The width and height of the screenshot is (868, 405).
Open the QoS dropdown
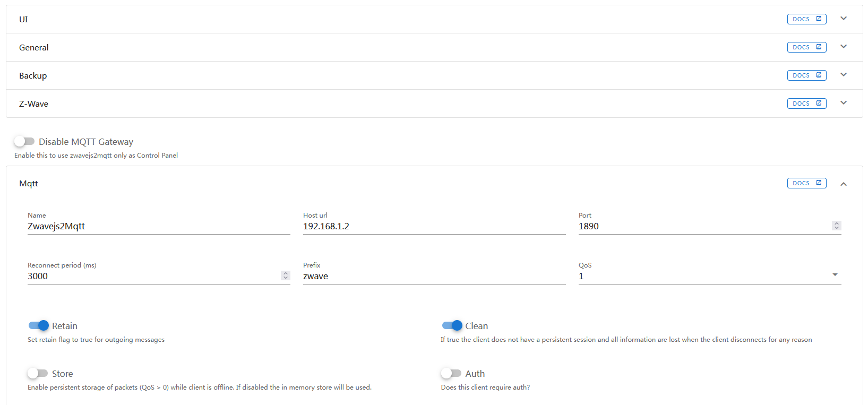tap(710, 275)
